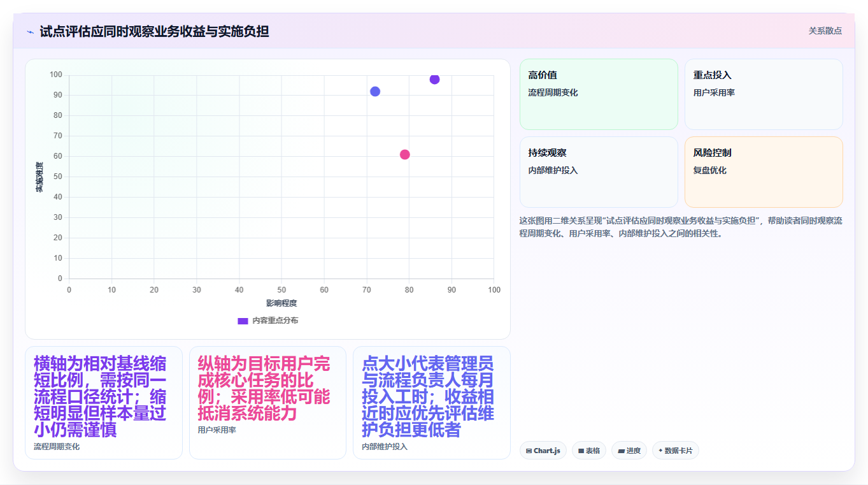Viewport: 868px width, 485px height.
Task: Click the purple scatter point near 86
Action: pyautogui.click(x=434, y=79)
